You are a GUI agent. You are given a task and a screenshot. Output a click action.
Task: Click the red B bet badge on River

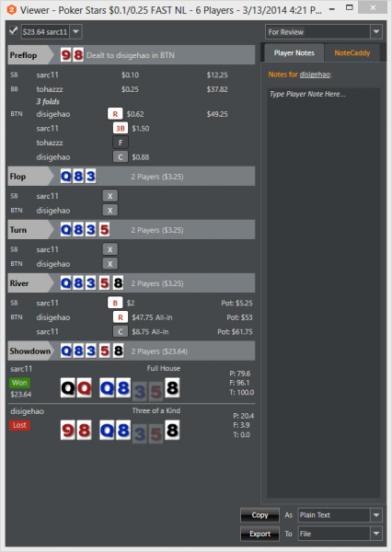pos(115,303)
